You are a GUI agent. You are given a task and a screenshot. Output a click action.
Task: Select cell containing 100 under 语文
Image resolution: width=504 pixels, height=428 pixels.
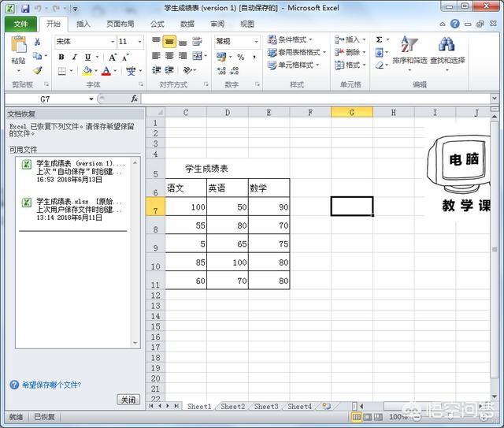click(x=186, y=207)
